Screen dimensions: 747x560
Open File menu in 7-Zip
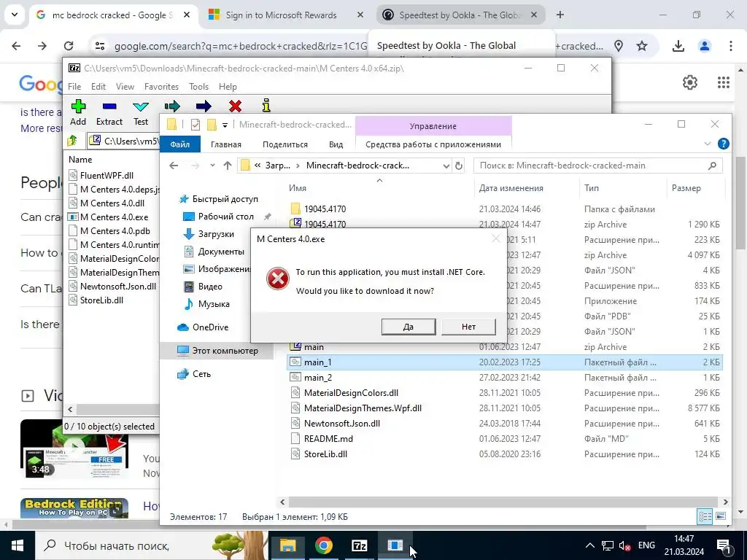[74, 87]
